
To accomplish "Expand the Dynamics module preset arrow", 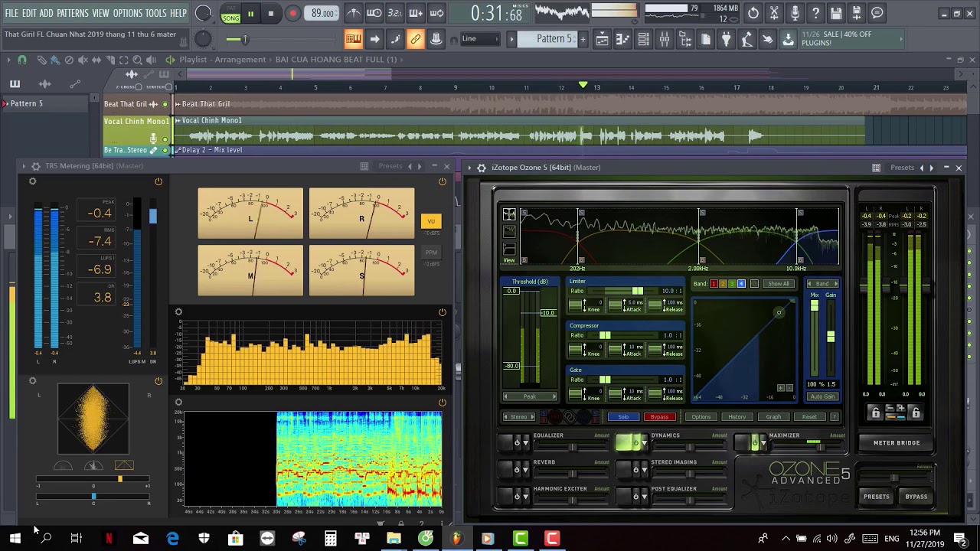I will point(644,443).
